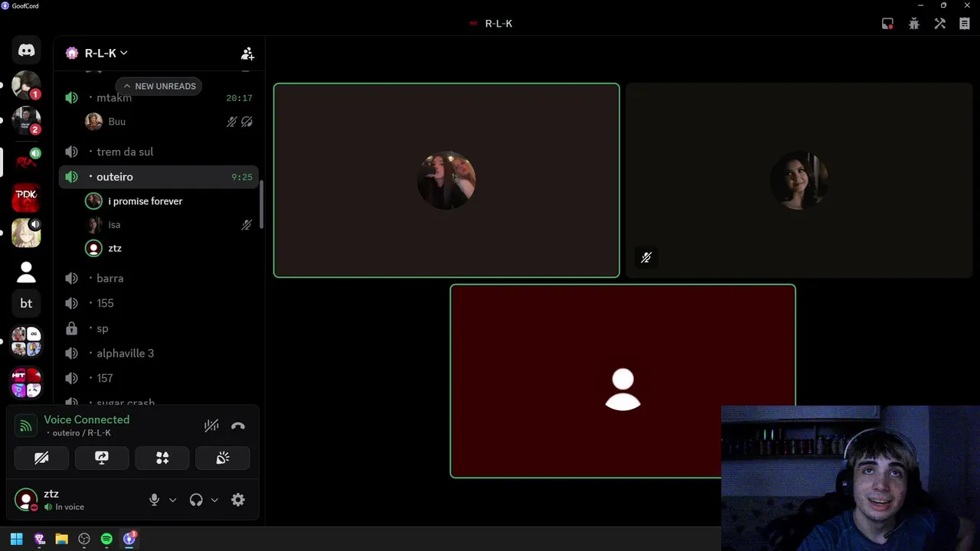Open R-L-K server dropdown menu
This screenshot has width=980, height=551.
tap(106, 53)
